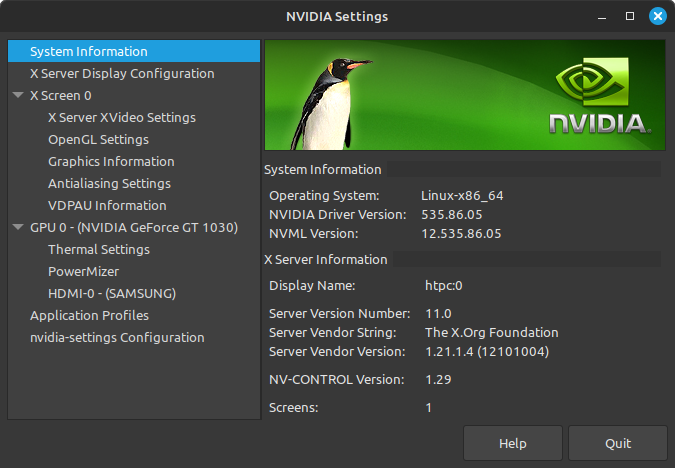The height and width of the screenshot is (468, 675).
Task: Click The X.Org Foundation vendor string
Action: click(492, 332)
